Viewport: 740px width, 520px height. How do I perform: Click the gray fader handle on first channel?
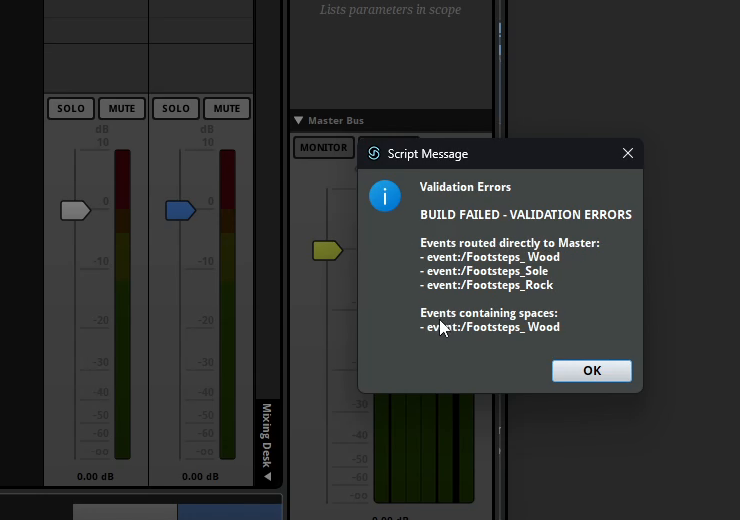76,210
